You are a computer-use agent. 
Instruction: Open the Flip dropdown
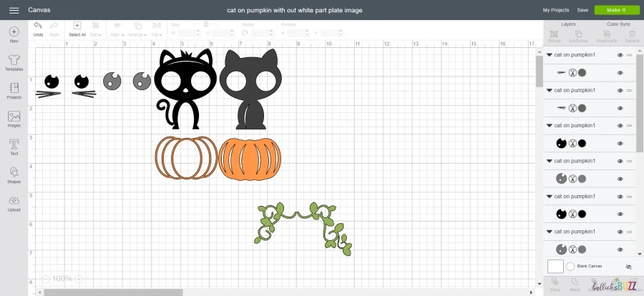157,29
